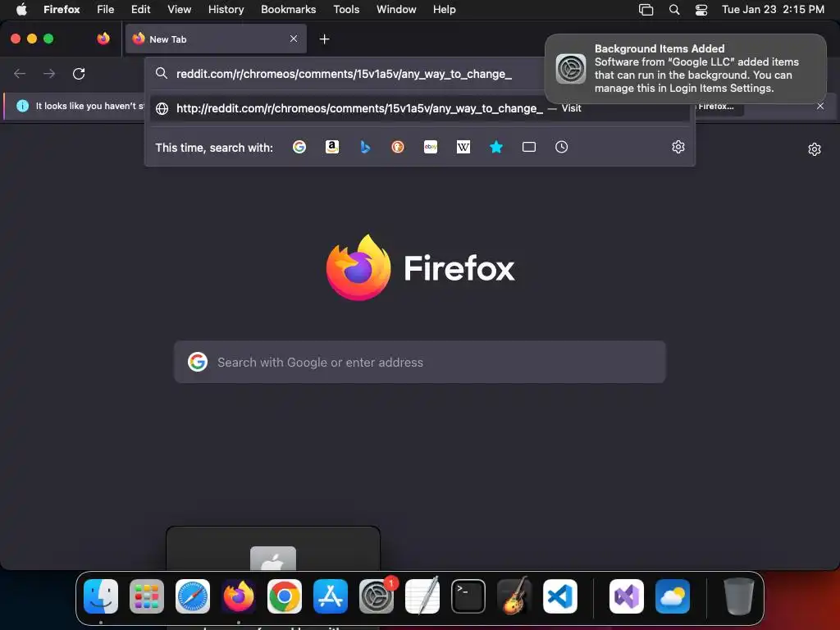
Task: Search open tabs using the tabs icon
Action: tap(529, 147)
